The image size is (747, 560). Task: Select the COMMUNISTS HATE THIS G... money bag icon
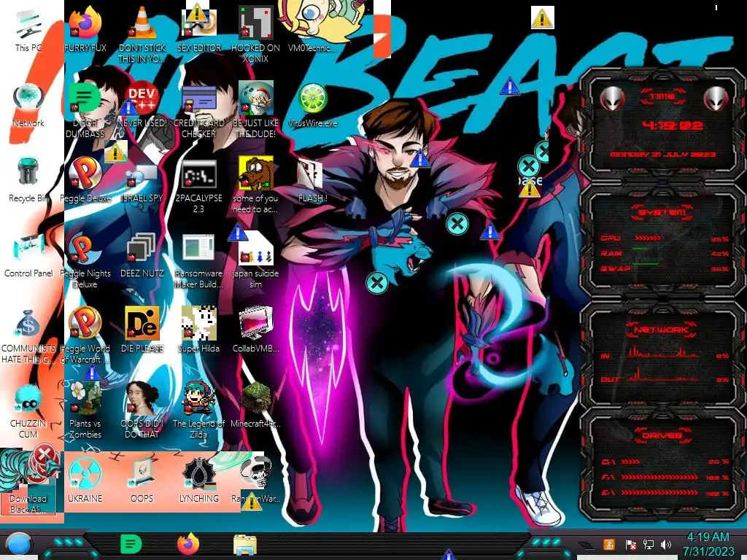coord(28,335)
